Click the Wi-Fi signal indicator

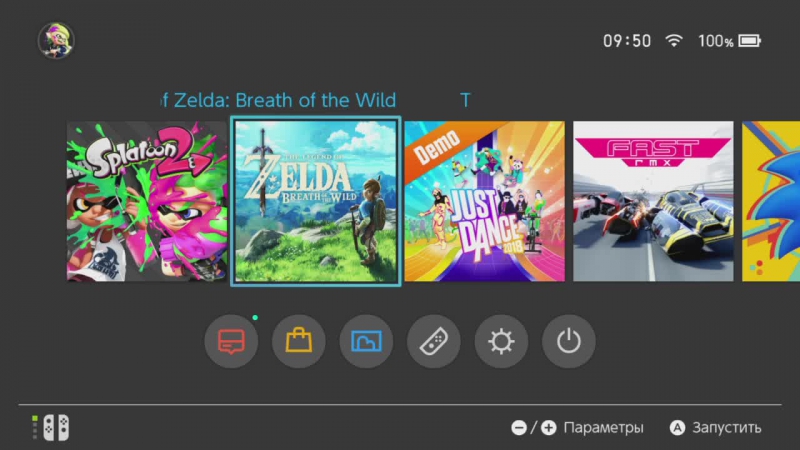[x=674, y=41]
